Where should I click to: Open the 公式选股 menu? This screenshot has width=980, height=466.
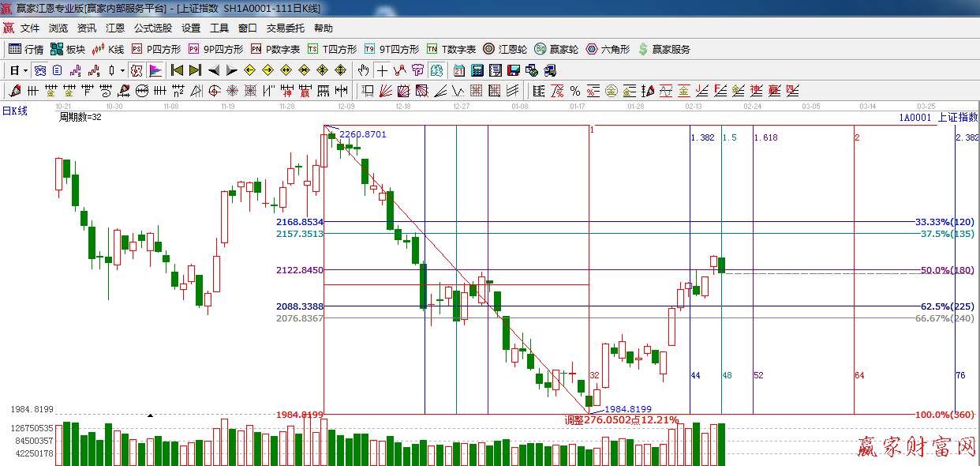pos(152,28)
